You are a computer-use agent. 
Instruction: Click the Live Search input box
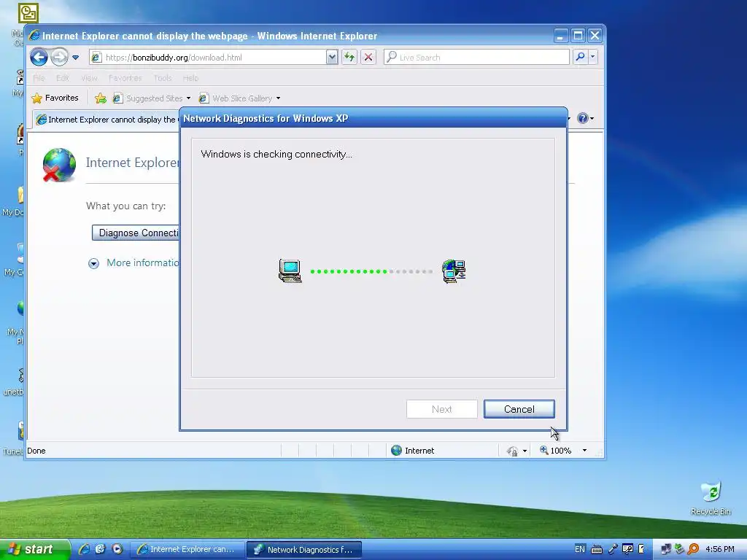[476, 57]
